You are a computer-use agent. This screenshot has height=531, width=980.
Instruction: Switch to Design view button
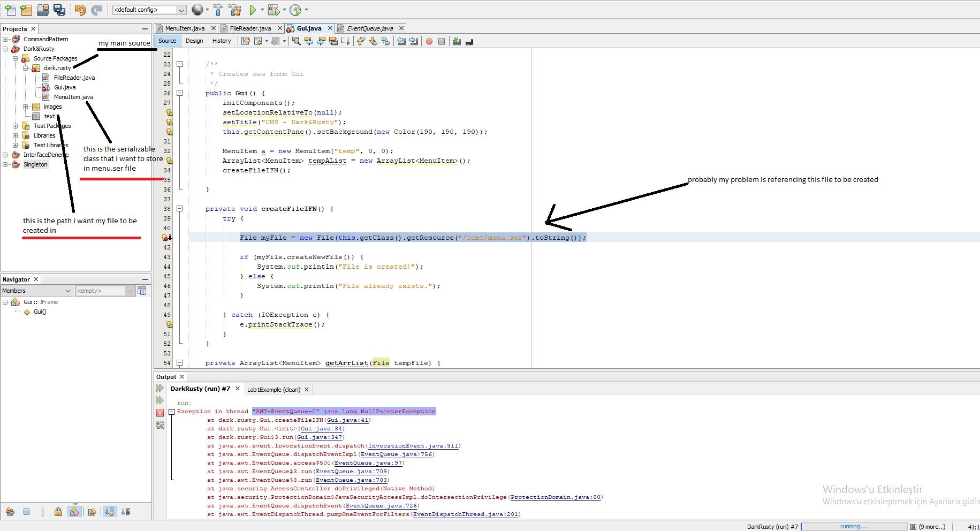click(x=194, y=41)
